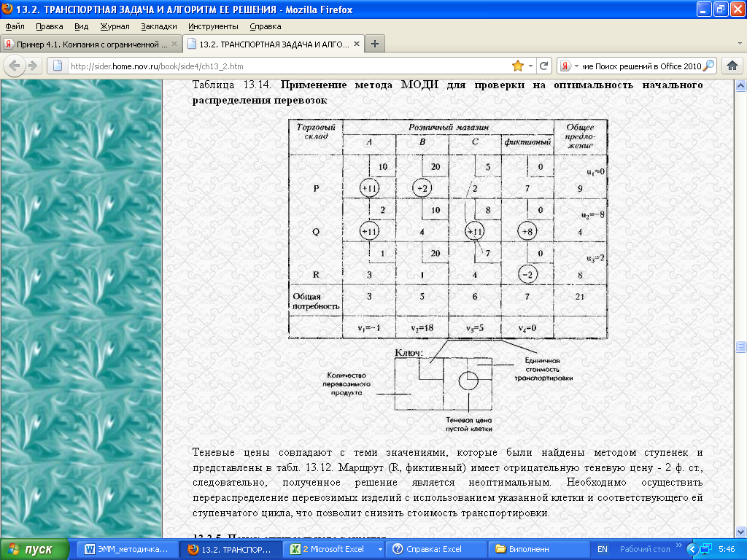The image size is (747, 560).
Task: Click the browser Back arrow button
Action: (x=15, y=66)
